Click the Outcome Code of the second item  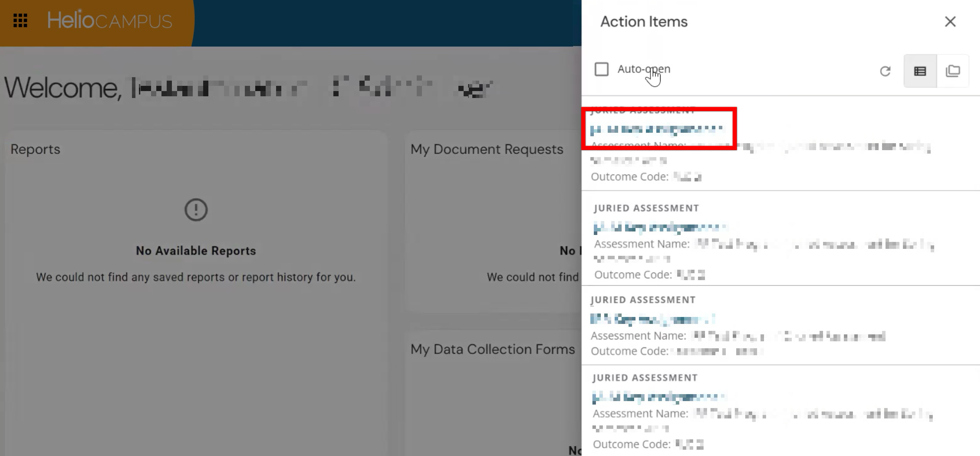click(649, 275)
